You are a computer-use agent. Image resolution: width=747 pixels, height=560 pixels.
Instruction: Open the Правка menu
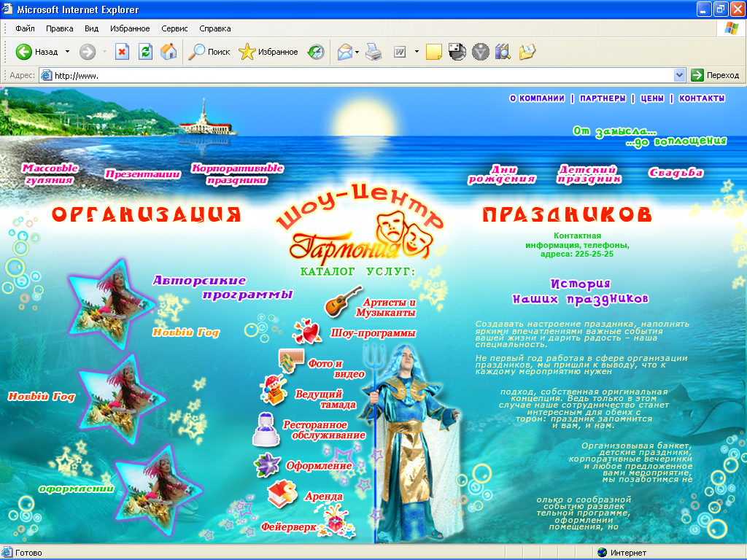[x=60, y=28]
